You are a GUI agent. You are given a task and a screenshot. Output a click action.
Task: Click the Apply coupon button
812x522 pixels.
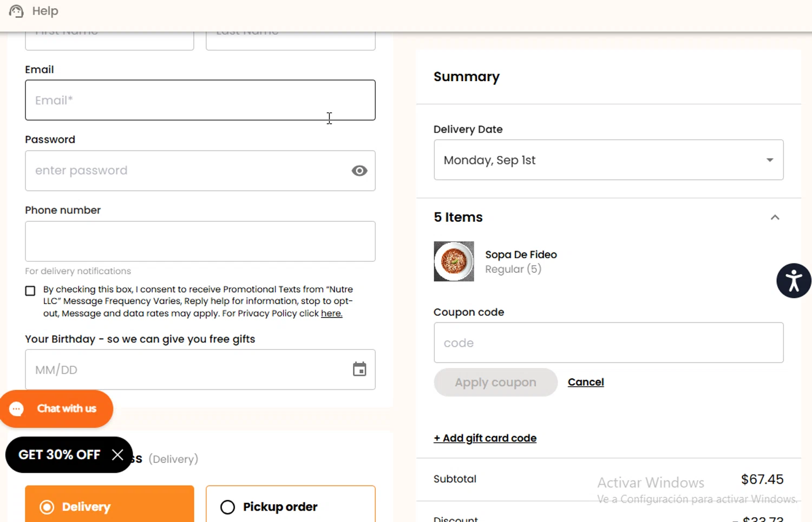(495, 382)
